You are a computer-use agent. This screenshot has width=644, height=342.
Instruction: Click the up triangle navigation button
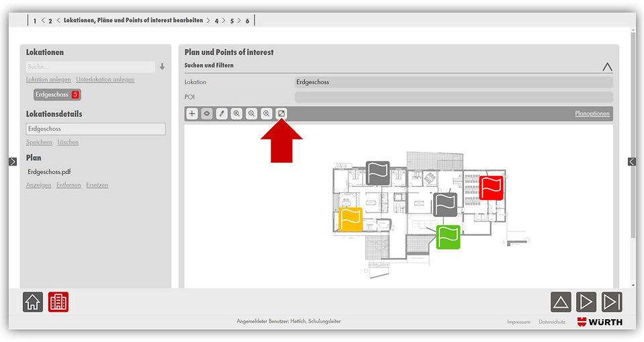click(x=561, y=302)
